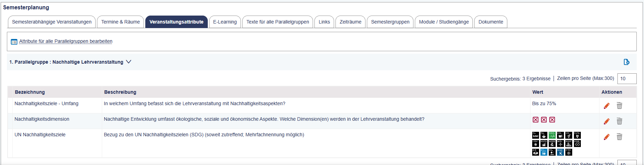Click SDG 12 infinity loop icon

(x=577, y=144)
